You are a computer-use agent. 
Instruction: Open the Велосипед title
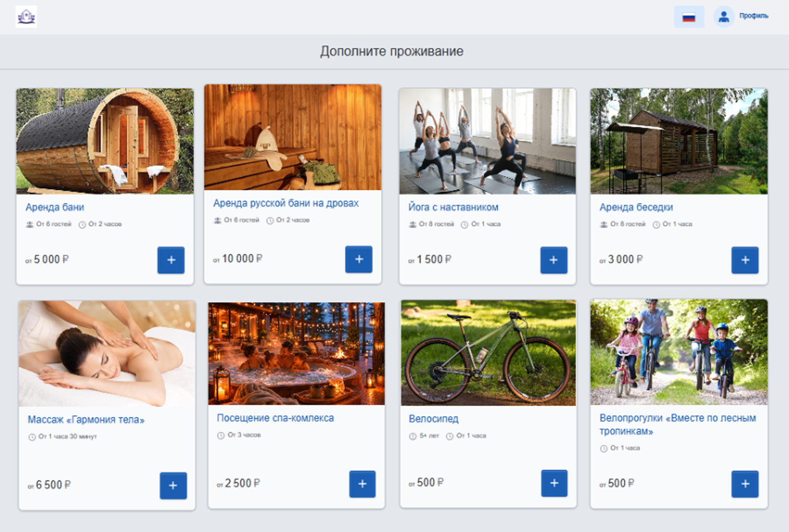434,419
